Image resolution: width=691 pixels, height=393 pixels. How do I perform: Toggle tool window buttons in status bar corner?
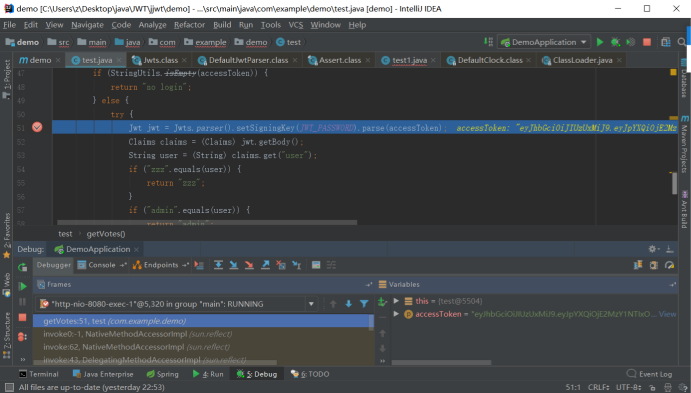[9, 387]
